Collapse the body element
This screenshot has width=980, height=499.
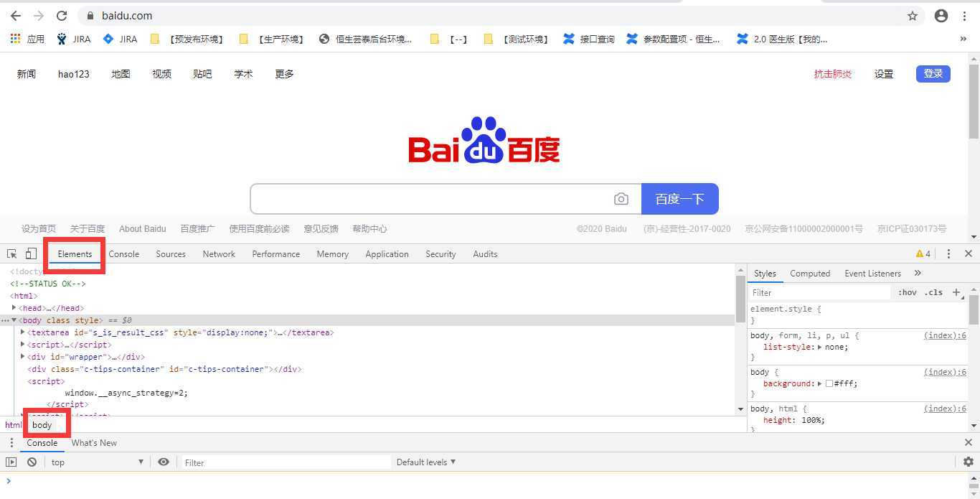[x=14, y=320]
